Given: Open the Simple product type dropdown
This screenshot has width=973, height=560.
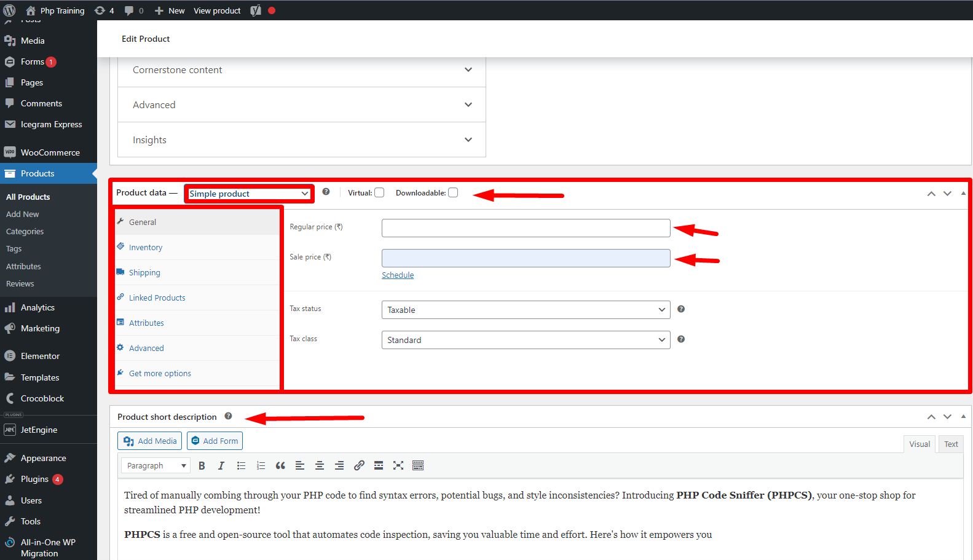Looking at the screenshot, I should [x=248, y=194].
